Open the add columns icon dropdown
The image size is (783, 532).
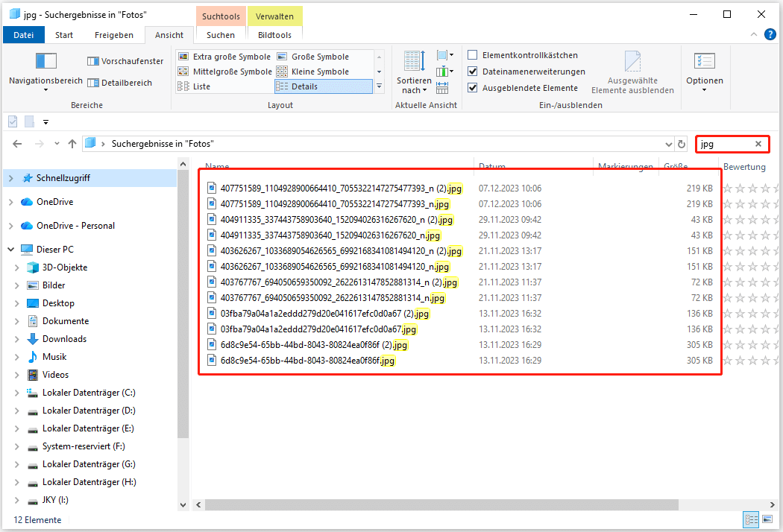coord(445,72)
